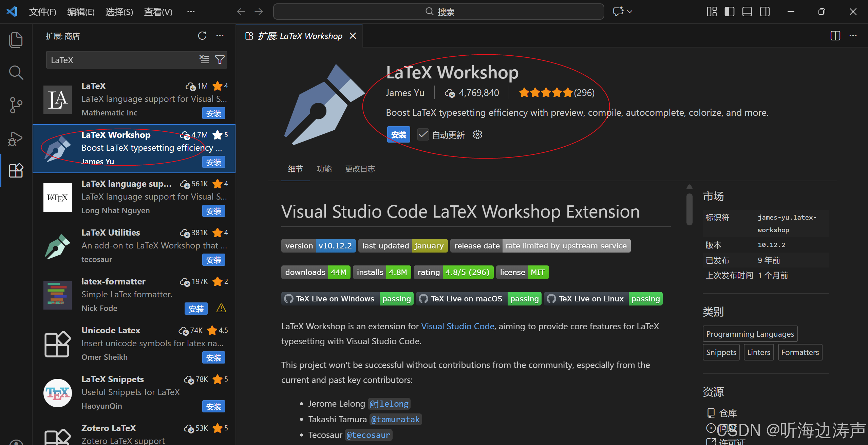The height and width of the screenshot is (445, 868).
Task: Open the 选择(S) menu
Action: [x=119, y=12]
